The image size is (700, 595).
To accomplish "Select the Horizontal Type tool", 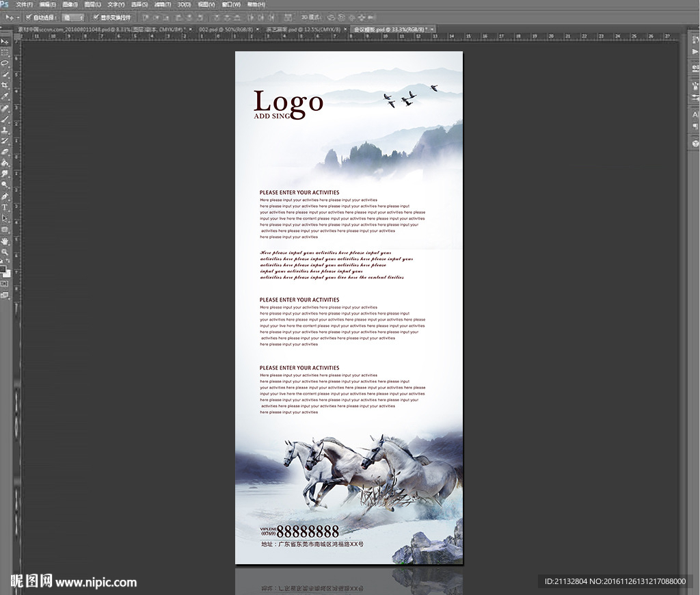I will click(x=5, y=207).
